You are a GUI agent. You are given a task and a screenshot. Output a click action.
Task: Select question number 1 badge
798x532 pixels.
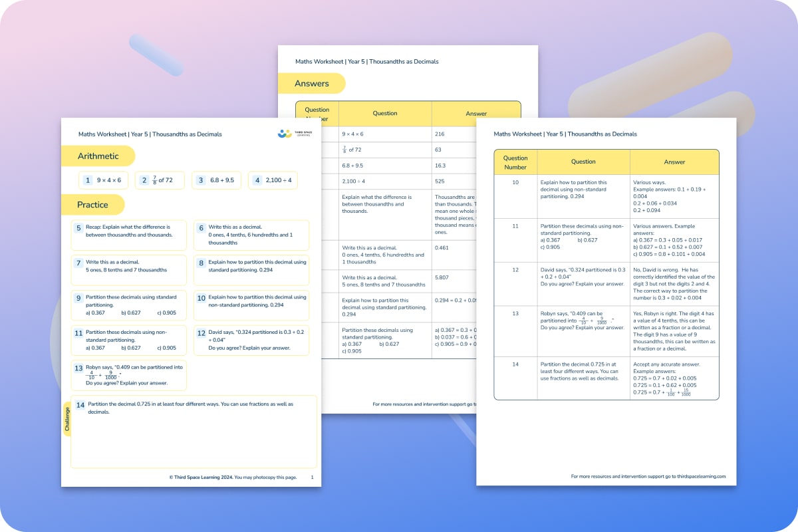pos(87,180)
